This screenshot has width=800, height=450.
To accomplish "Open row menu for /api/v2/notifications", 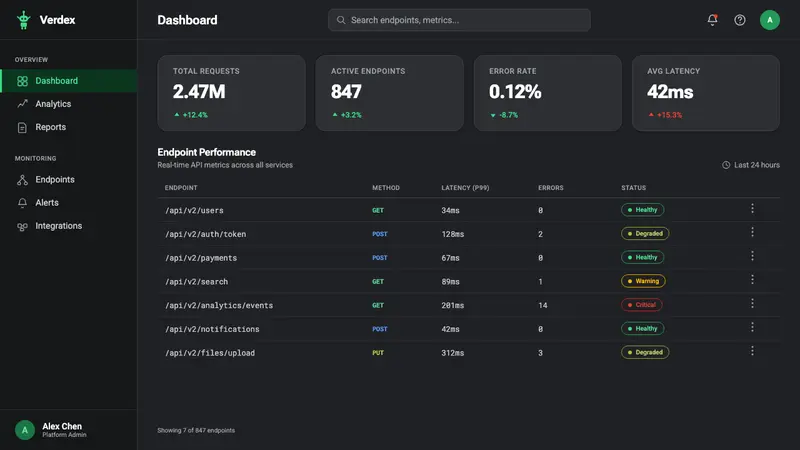I will pos(752,327).
